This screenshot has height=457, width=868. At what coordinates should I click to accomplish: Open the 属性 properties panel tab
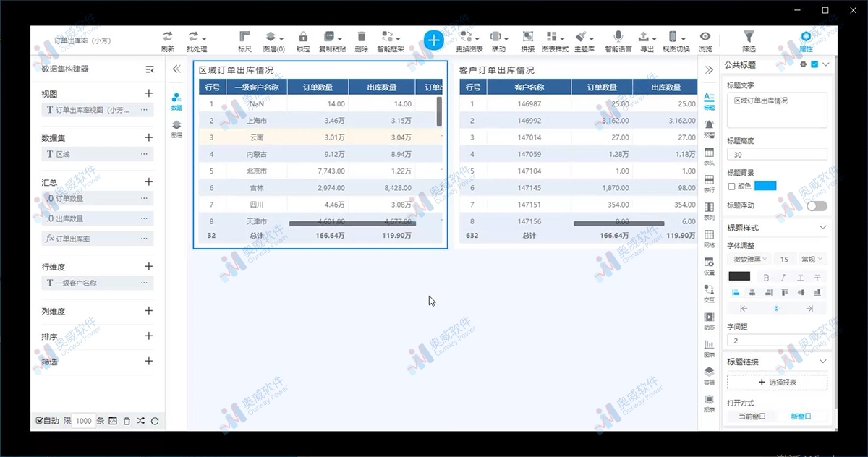806,41
